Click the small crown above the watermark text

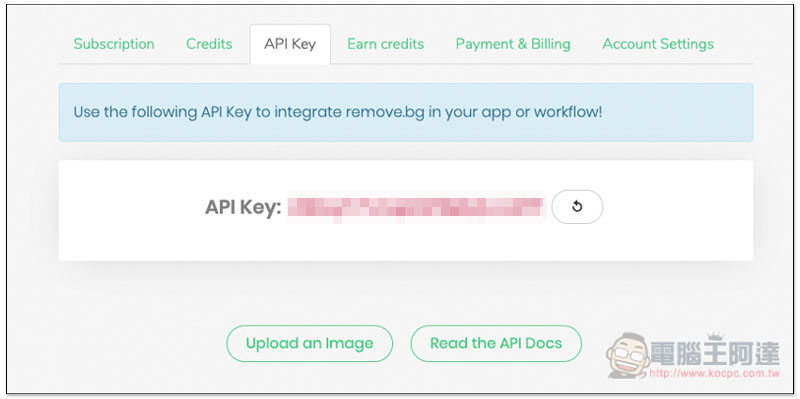pyautogui.click(x=715, y=336)
